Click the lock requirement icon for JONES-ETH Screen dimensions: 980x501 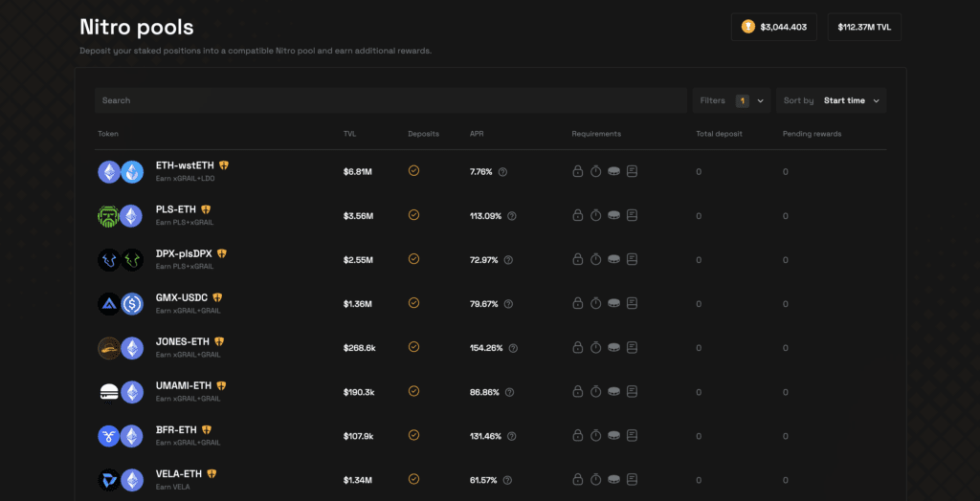577,347
